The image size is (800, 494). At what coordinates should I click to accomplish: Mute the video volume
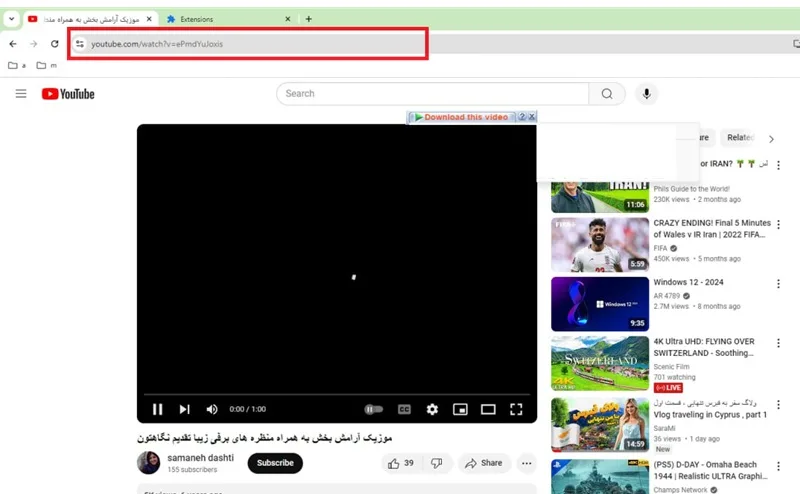pyautogui.click(x=212, y=409)
